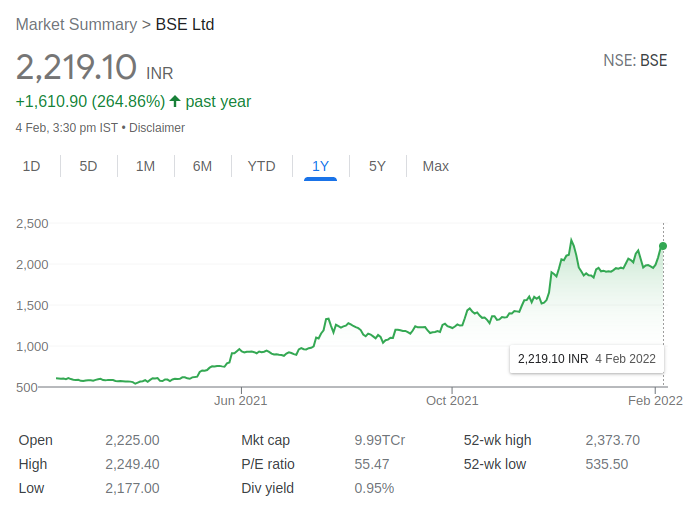Click the 52-wk high value 2,373.70
This screenshot has width=697, height=512.
click(x=613, y=440)
